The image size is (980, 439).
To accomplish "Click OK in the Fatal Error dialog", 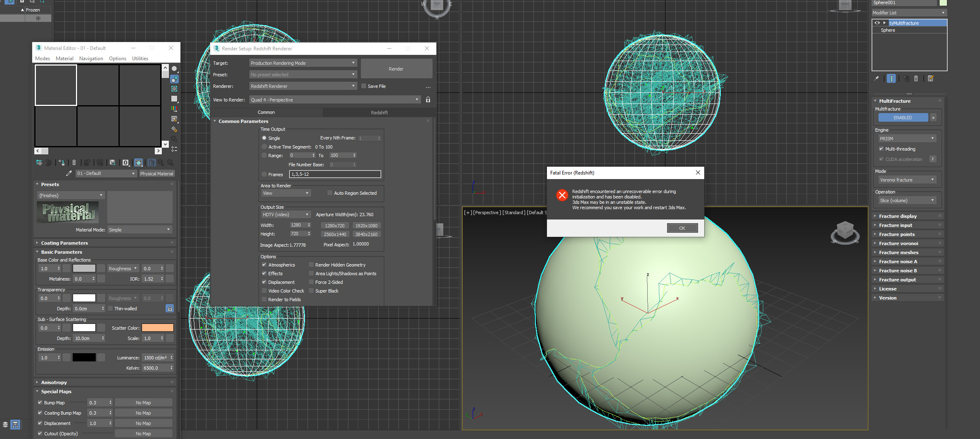I will click(x=682, y=228).
